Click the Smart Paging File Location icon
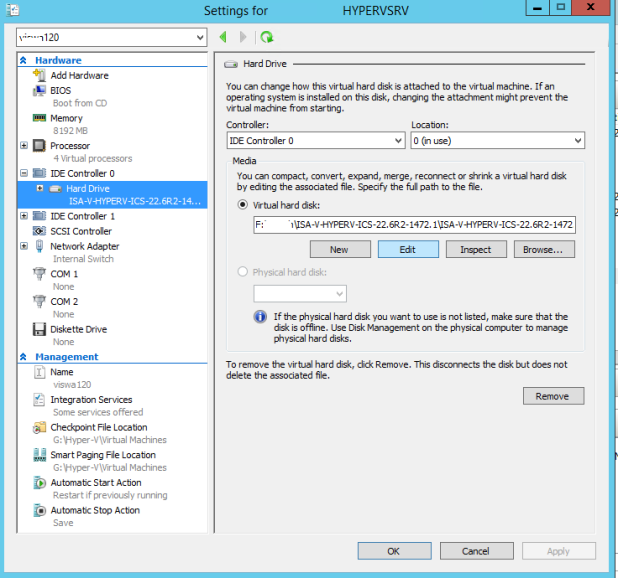Image resolution: width=618 pixels, height=578 pixels. click(x=39, y=455)
